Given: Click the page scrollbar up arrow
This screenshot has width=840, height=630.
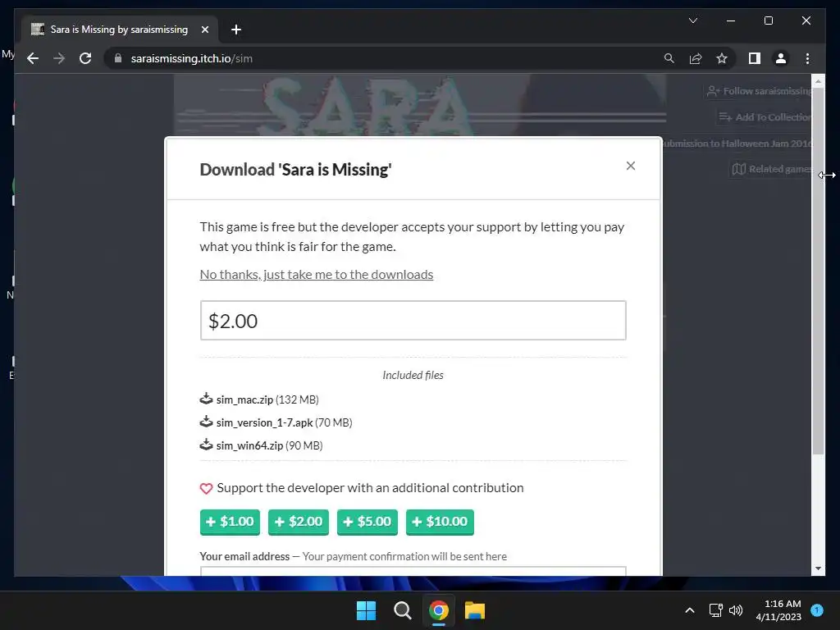Looking at the screenshot, I should (x=818, y=81).
